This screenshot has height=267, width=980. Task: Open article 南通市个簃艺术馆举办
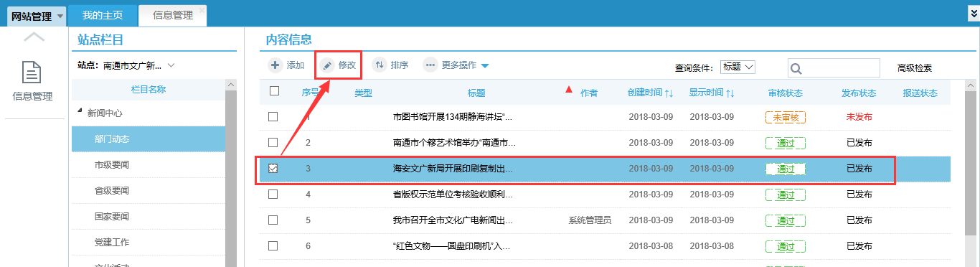[454, 143]
